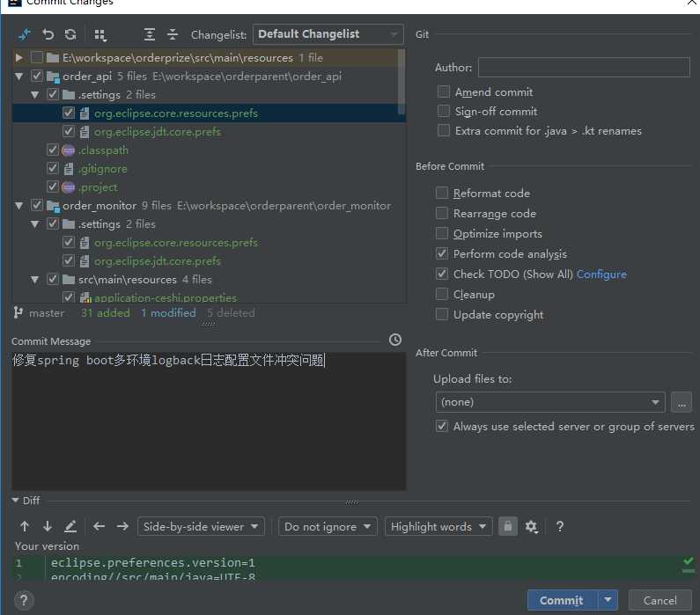
Task: Toggle the diff scroll lock icon
Action: pyautogui.click(x=507, y=527)
